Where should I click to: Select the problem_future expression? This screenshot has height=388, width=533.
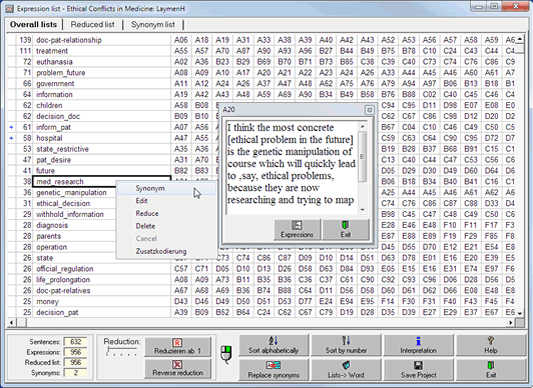click(x=102, y=73)
